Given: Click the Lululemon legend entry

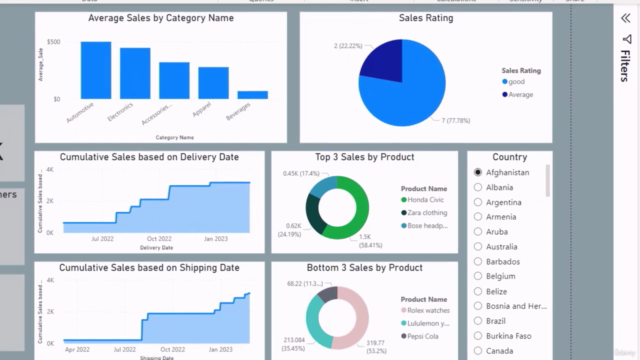Looking at the screenshot, I should pyautogui.click(x=425, y=323).
